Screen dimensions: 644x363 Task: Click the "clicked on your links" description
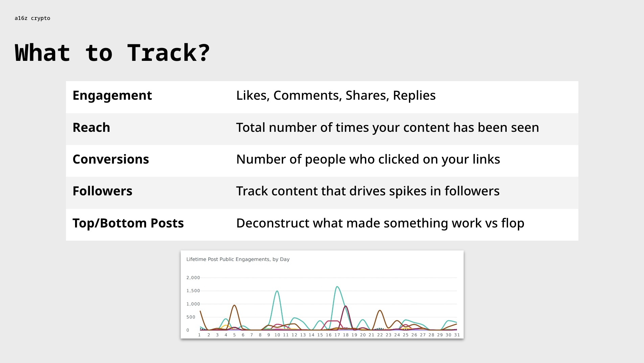click(x=368, y=160)
